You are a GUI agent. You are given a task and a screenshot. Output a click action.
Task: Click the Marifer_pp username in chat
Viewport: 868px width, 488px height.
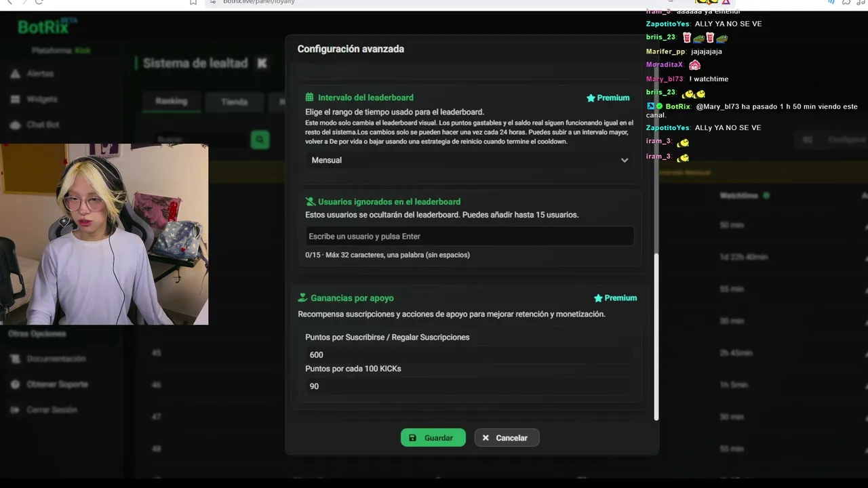click(666, 52)
